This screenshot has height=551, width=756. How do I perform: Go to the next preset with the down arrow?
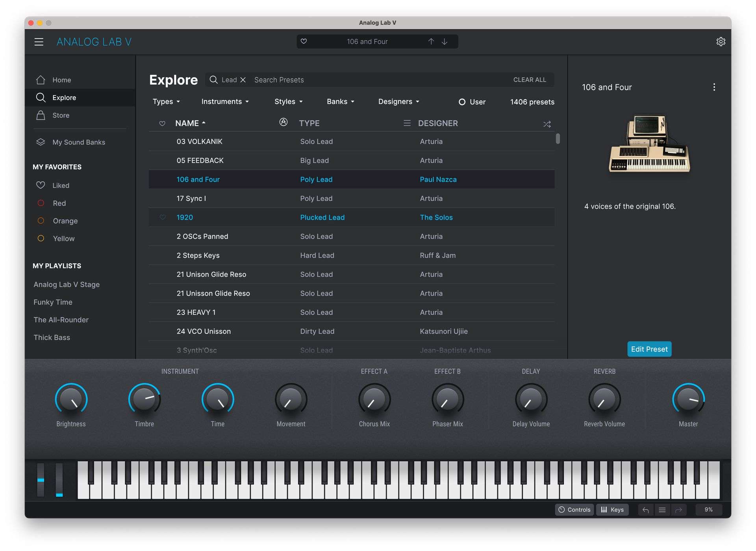click(445, 41)
